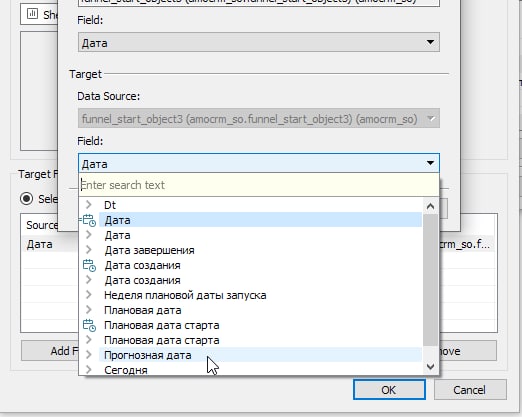The width and height of the screenshot is (522, 417).
Task: Choose Неделя плановой даты запуска
Action: [x=260, y=295]
